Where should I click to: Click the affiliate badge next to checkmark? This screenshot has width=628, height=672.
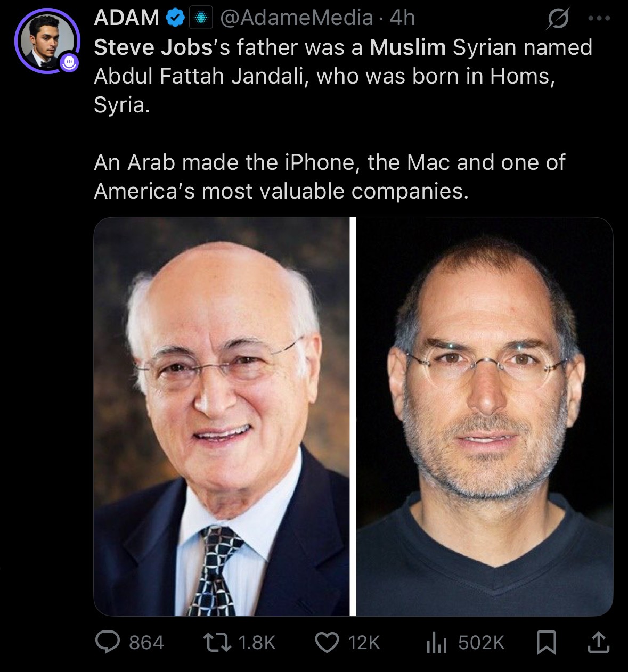(x=201, y=19)
